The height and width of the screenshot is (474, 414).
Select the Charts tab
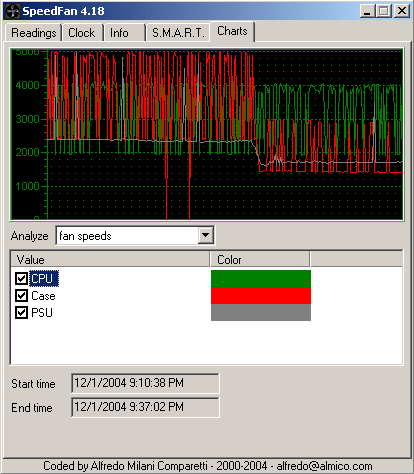pos(232,31)
